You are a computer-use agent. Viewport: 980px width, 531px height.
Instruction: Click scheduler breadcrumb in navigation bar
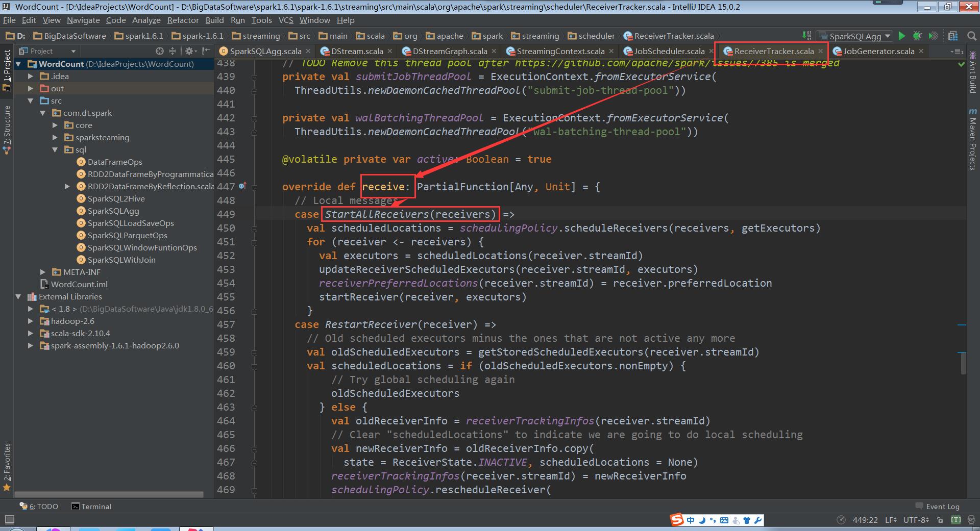tap(592, 36)
